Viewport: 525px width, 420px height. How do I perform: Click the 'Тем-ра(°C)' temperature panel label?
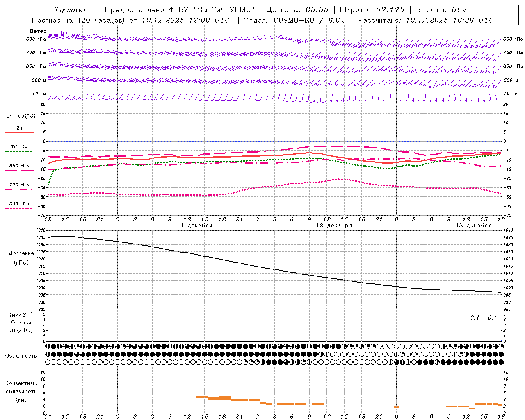(19, 116)
